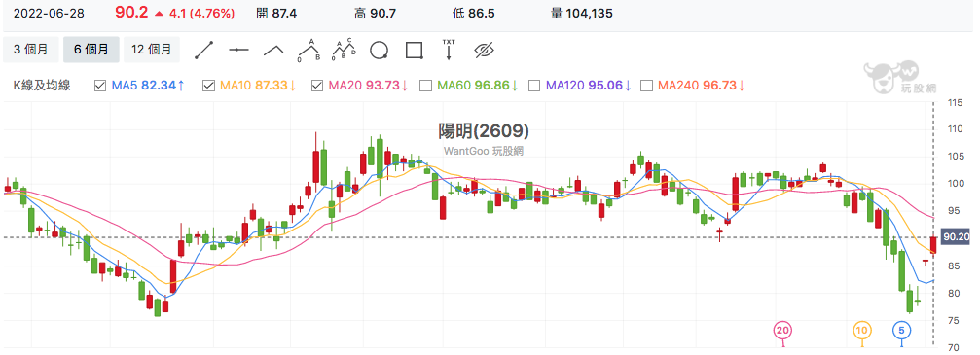Enable the MA120 moving average checkbox
The height and width of the screenshot is (355, 980).
pyautogui.click(x=534, y=86)
